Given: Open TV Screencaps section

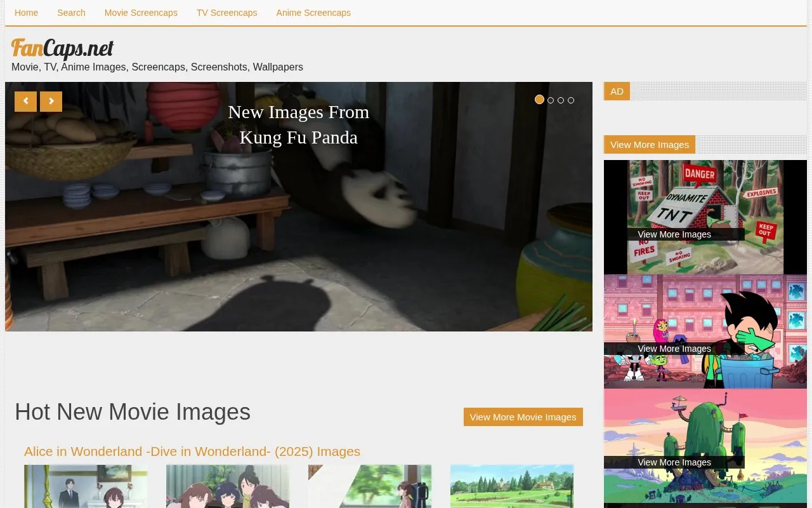Looking at the screenshot, I should 226,13.
